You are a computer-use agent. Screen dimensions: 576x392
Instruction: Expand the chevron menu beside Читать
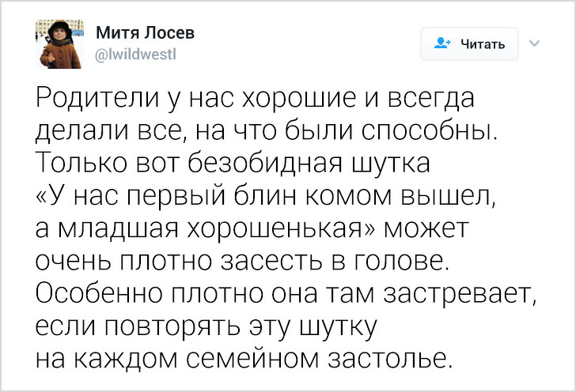535,43
